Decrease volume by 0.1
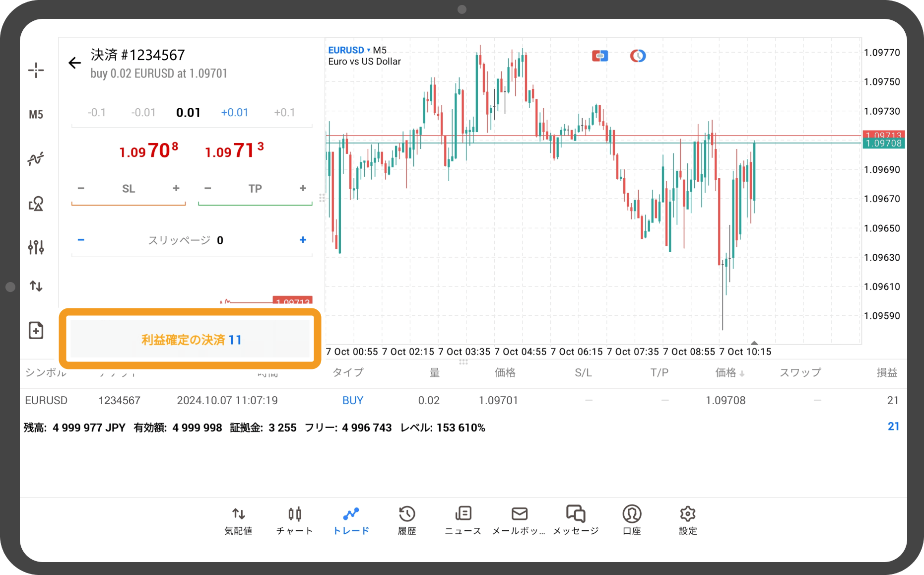This screenshot has height=575, width=924. tap(97, 113)
